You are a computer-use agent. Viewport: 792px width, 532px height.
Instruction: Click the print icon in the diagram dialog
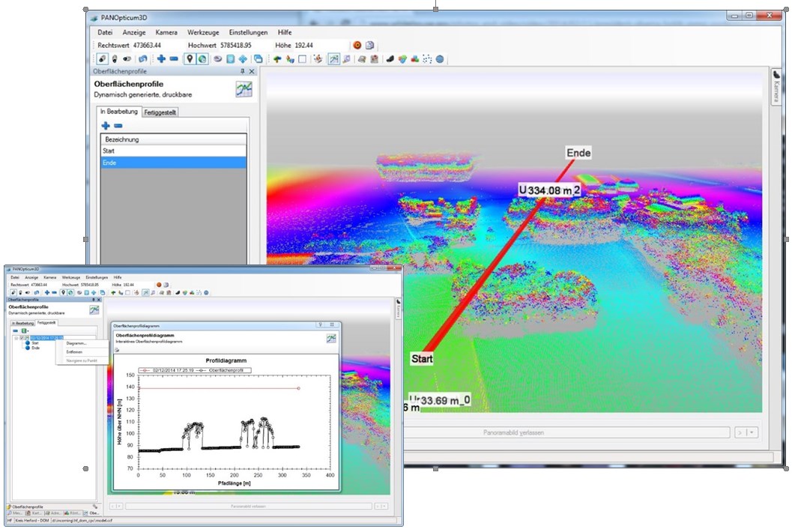(117, 350)
